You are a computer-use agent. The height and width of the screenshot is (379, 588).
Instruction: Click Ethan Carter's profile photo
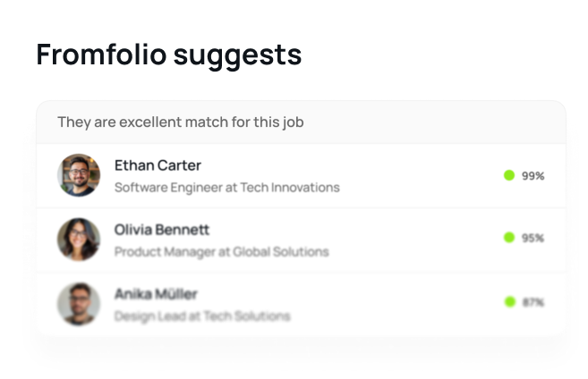click(79, 175)
